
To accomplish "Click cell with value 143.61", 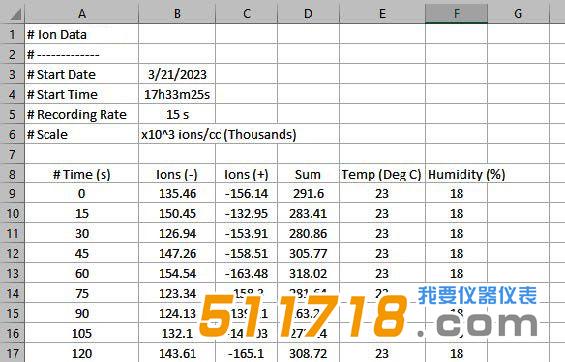I will pyautogui.click(x=177, y=353).
